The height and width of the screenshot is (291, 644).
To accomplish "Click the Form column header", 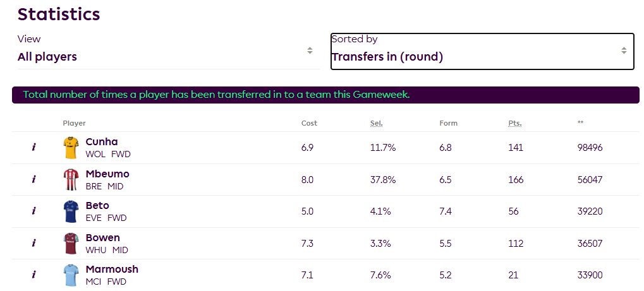I will 448,123.
